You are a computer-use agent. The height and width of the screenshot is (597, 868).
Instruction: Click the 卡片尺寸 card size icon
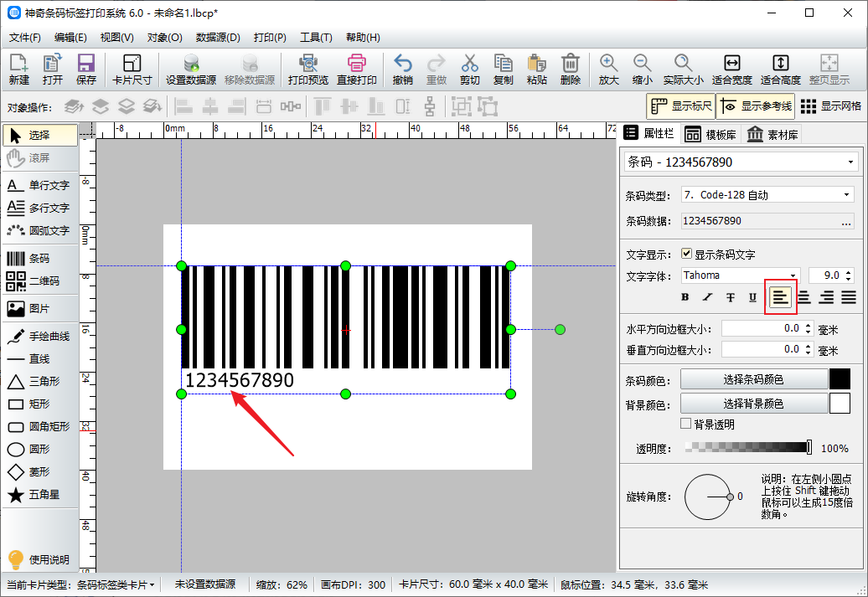132,64
